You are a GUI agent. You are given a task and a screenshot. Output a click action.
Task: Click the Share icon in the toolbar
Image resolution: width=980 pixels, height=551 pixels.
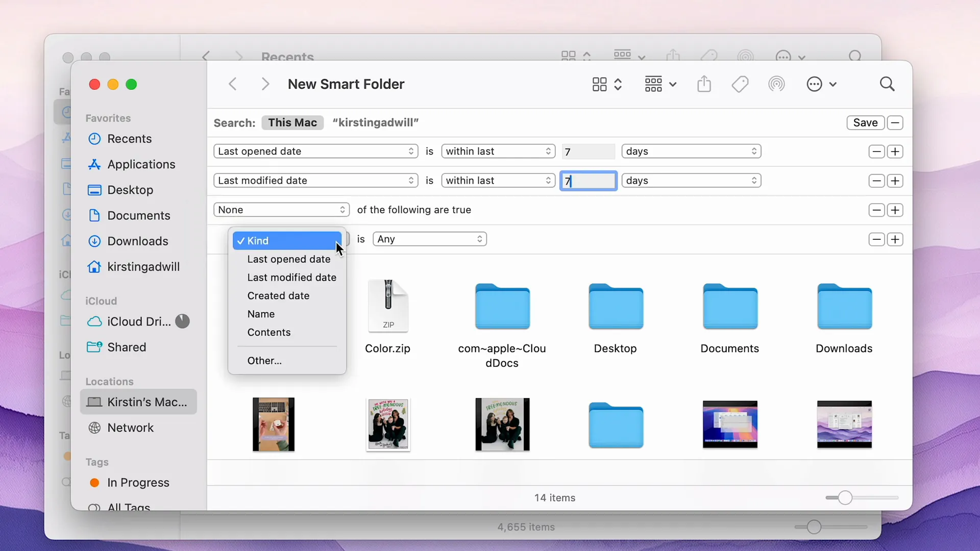[704, 84]
